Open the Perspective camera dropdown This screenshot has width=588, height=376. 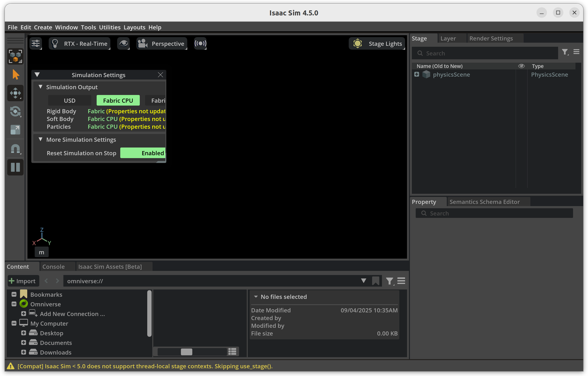point(162,44)
